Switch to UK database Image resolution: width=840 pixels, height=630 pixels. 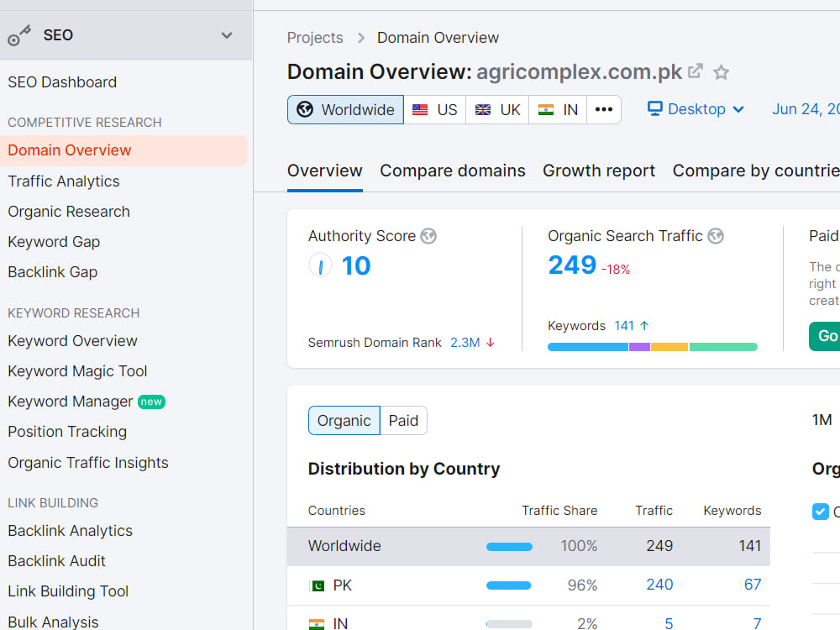click(497, 110)
